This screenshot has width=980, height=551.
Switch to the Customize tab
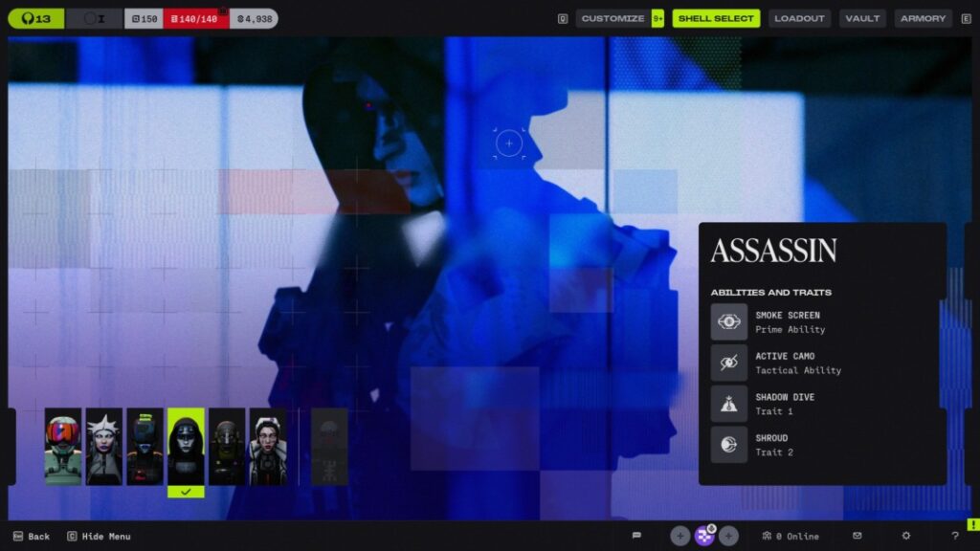612,19
